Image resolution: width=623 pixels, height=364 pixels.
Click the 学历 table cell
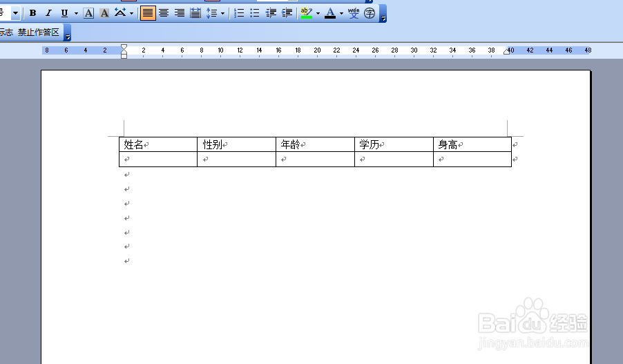(x=394, y=144)
